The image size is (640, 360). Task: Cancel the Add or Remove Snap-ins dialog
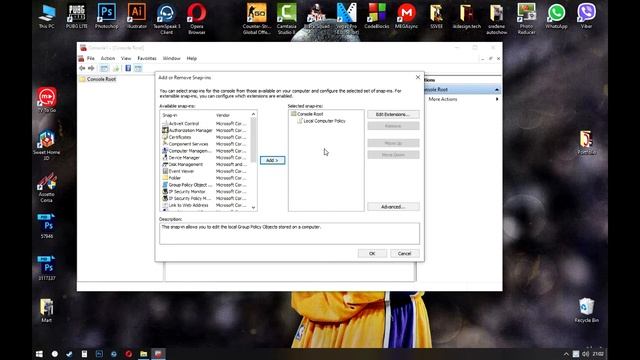pyautogui.click(x=404, y=253)
